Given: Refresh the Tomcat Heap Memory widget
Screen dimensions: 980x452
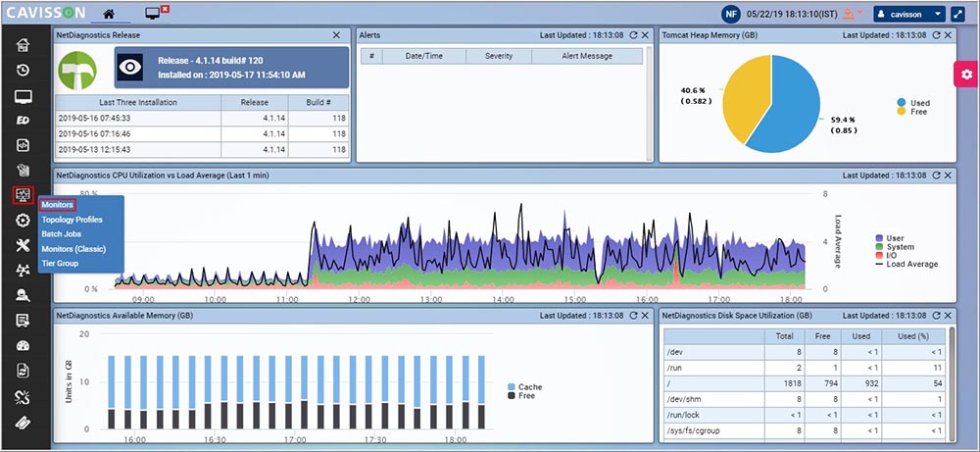Looking at the screenshot, I should click(x=936, y=35).
